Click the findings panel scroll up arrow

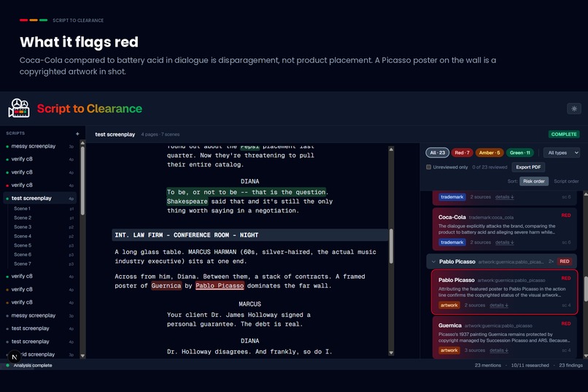tap(585, 194)
